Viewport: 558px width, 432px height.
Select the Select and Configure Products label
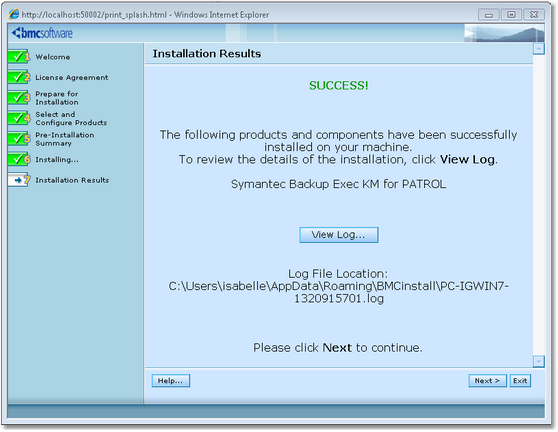[71, 118]
